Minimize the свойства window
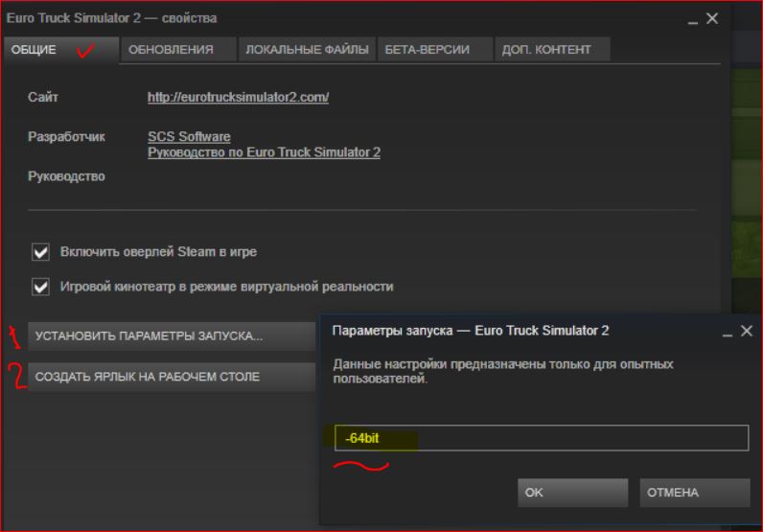Screen dimensions: 763x532 (692, 20)
